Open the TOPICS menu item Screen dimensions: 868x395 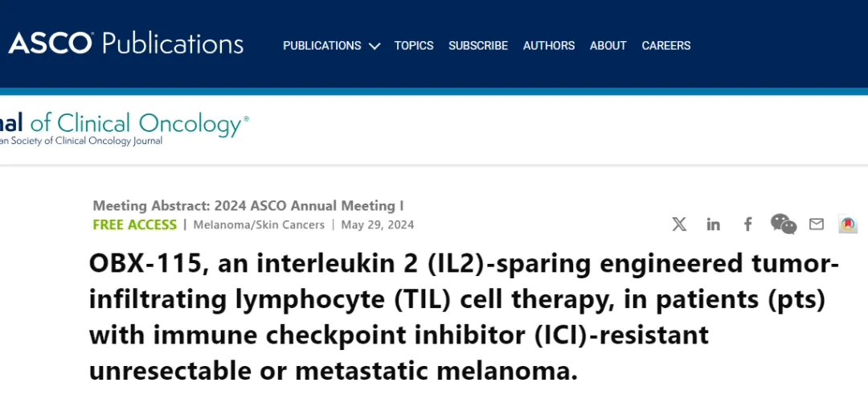click(x=414, y=45)
